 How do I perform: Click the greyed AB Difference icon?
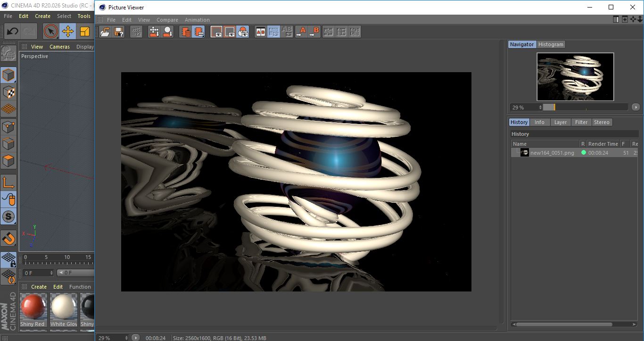(287, 32)
